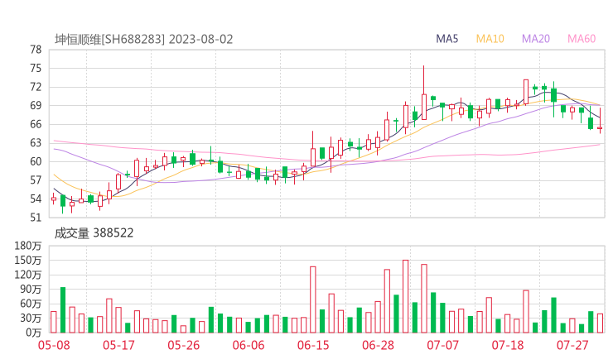Click the 69 price axis label
The image size is (613, 364).
[x=36, y=105]
